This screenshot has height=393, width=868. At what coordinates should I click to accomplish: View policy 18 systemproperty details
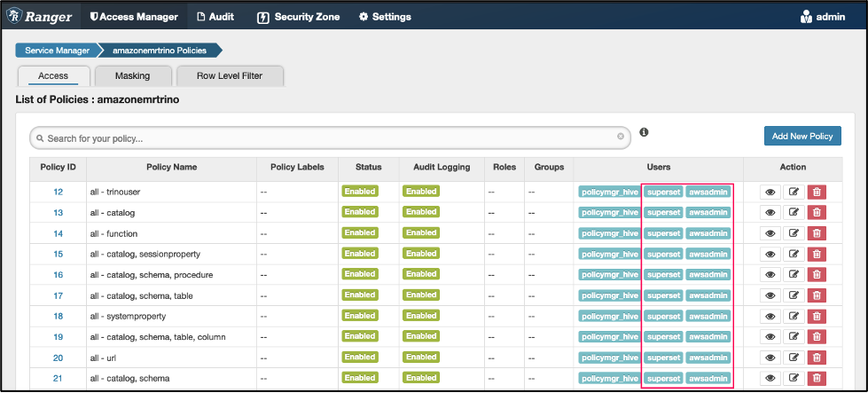pos(770,316)
